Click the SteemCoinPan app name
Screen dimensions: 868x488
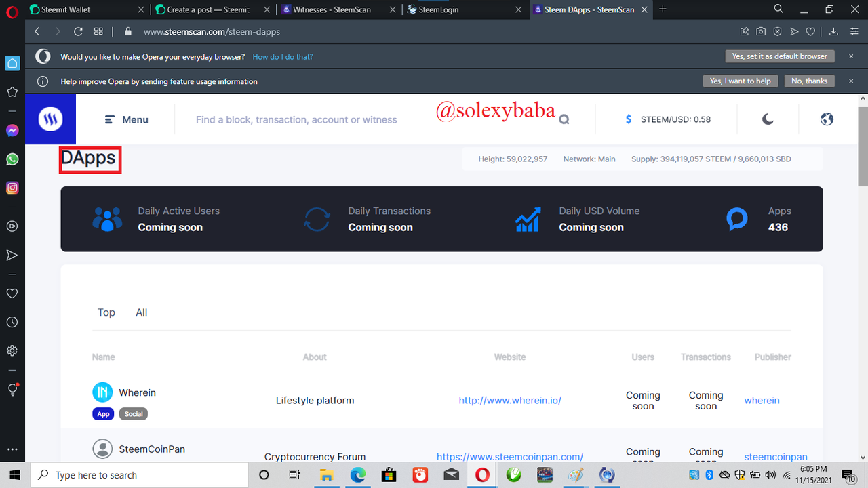pyautogui.click(x=152, y=449)
